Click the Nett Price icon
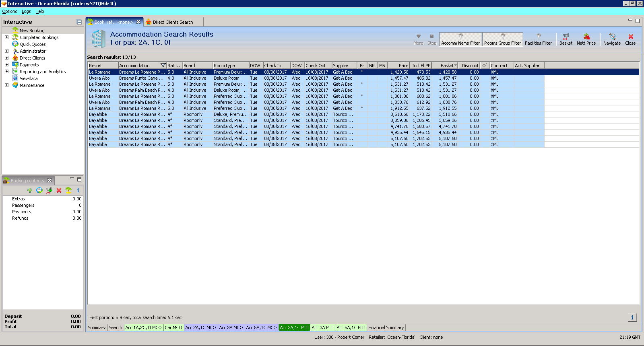Image resolution: width=644 pixels, height=346 pixels. (586, 39)
